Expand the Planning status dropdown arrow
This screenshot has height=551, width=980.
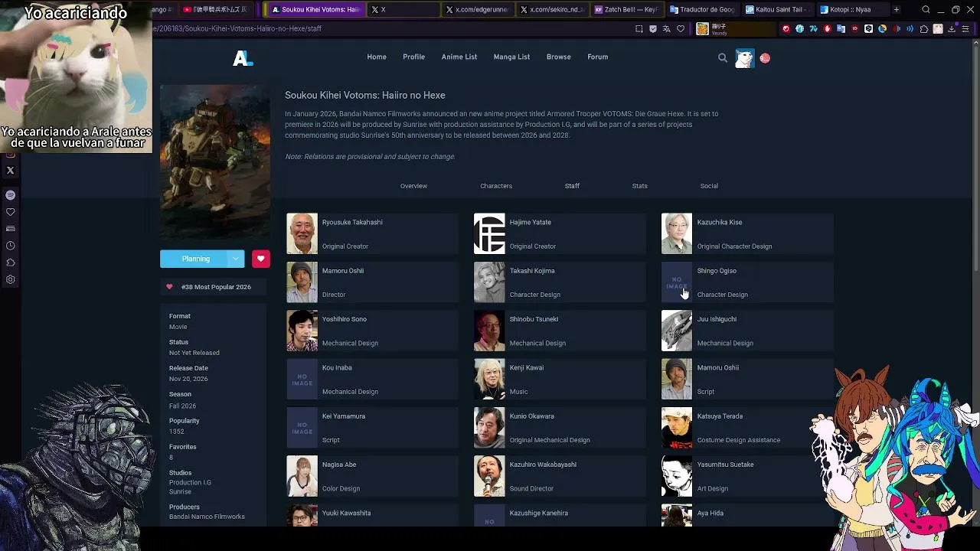point(236,259)
